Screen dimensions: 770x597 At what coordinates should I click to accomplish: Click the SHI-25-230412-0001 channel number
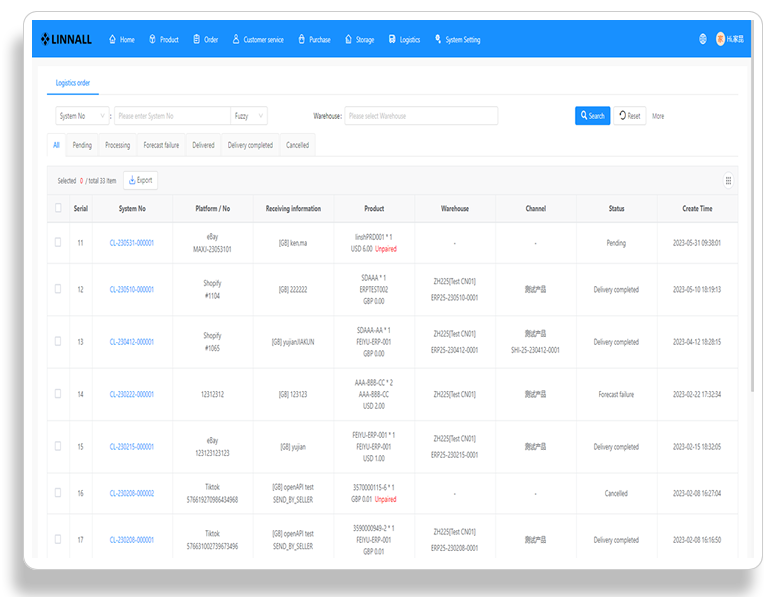click(535, 350)
